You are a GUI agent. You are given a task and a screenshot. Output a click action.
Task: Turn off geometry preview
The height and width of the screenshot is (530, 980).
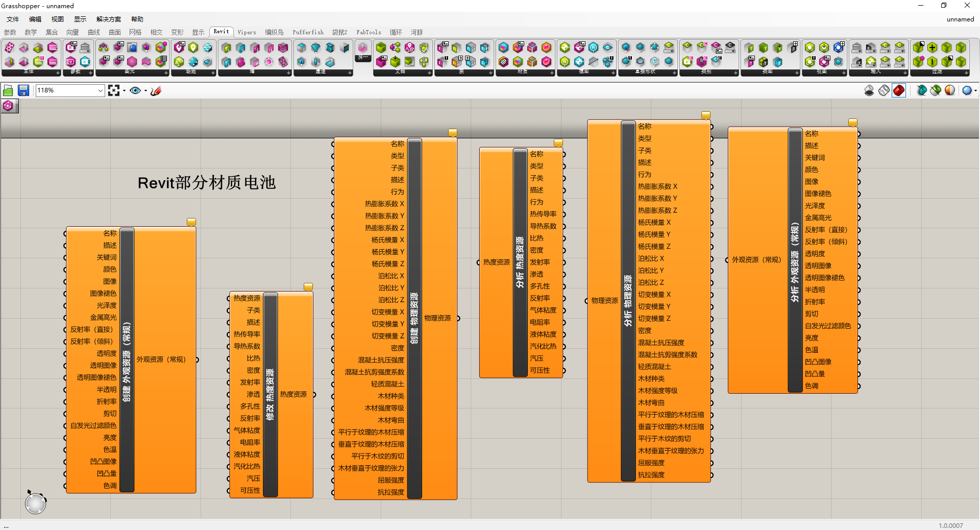(x=869, y=90)
